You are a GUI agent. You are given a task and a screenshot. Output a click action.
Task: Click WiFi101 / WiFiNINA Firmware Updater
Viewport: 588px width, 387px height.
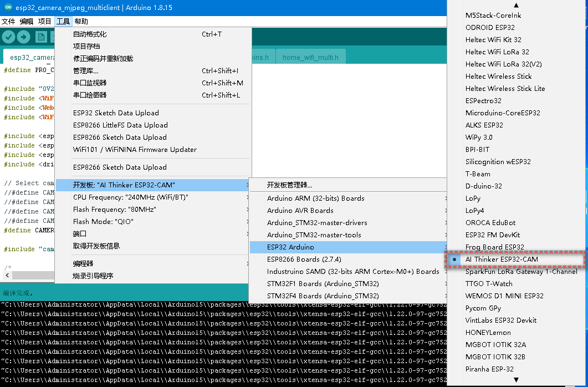pyautogui.click(x=152, y=149)
